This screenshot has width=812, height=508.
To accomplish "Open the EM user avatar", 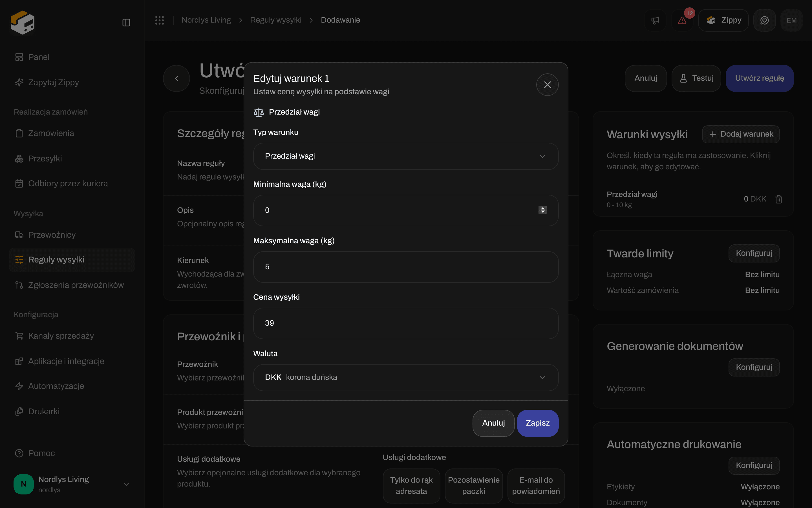I will pyautogui.click(x=791, y=21).
